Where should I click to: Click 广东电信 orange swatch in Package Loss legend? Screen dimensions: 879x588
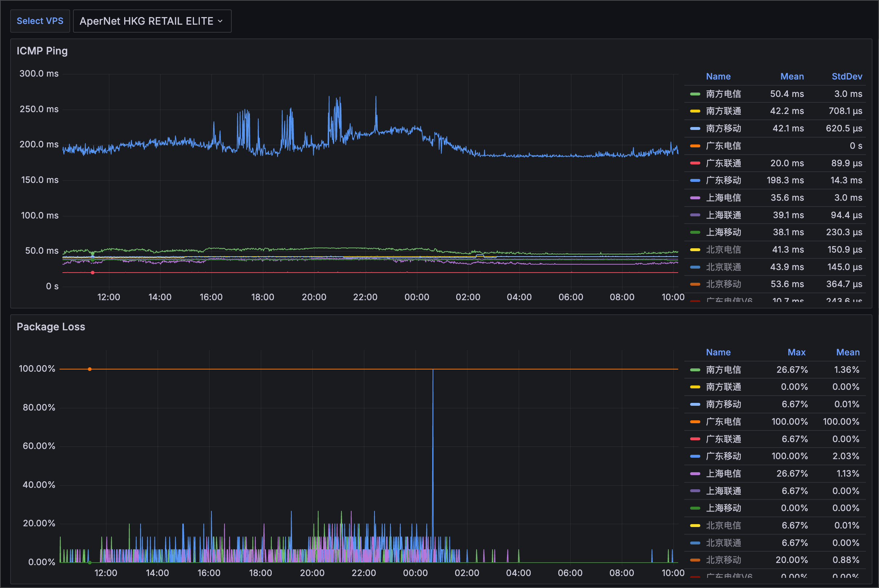[695, 422]
